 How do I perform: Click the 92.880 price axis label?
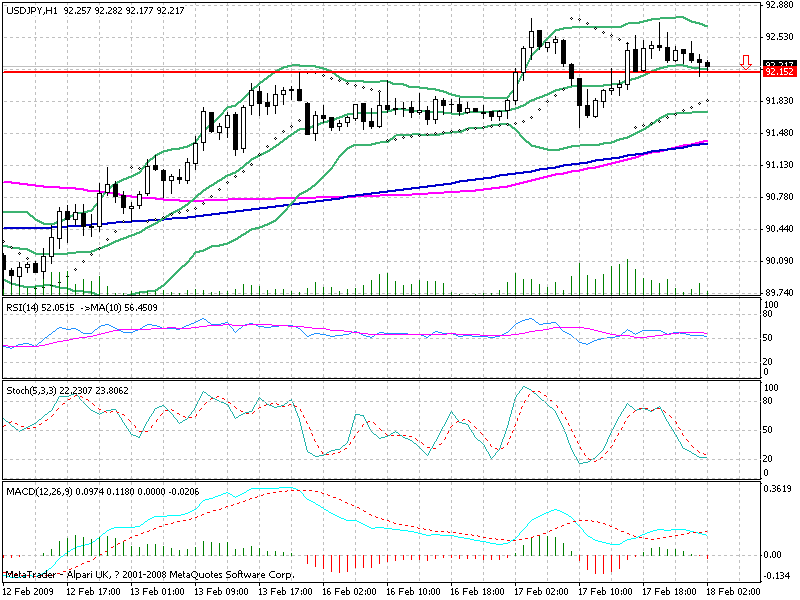(x=780, y=5)
